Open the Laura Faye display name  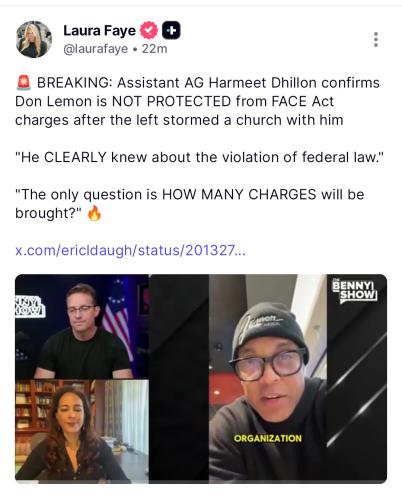point(100,31)
